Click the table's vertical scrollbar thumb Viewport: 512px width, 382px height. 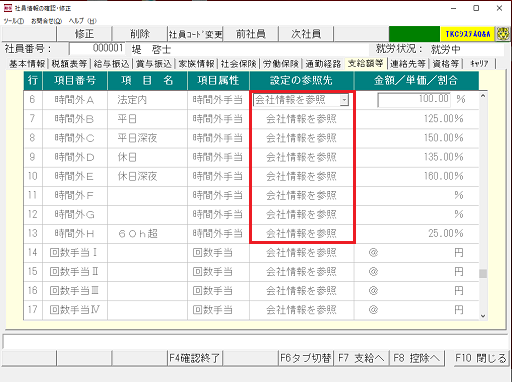pos(483,273)
